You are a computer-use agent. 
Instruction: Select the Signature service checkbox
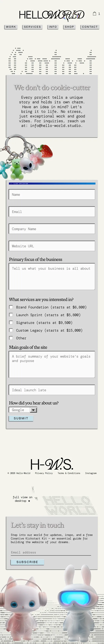tap(11, 323)
